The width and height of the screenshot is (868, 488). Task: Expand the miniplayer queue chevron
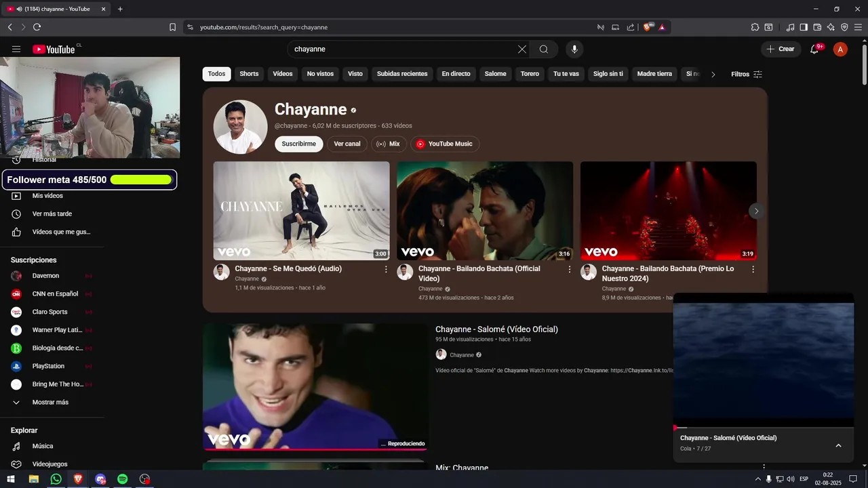coord(838,445)
